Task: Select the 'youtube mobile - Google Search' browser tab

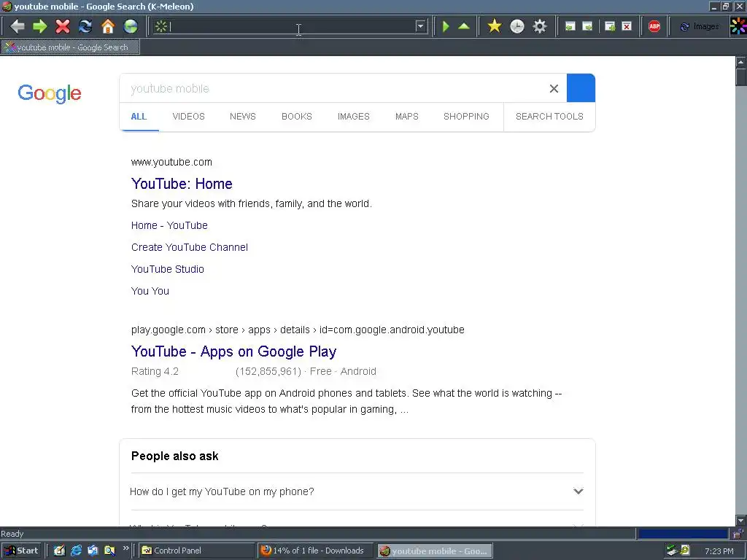Action: (70, 47)
